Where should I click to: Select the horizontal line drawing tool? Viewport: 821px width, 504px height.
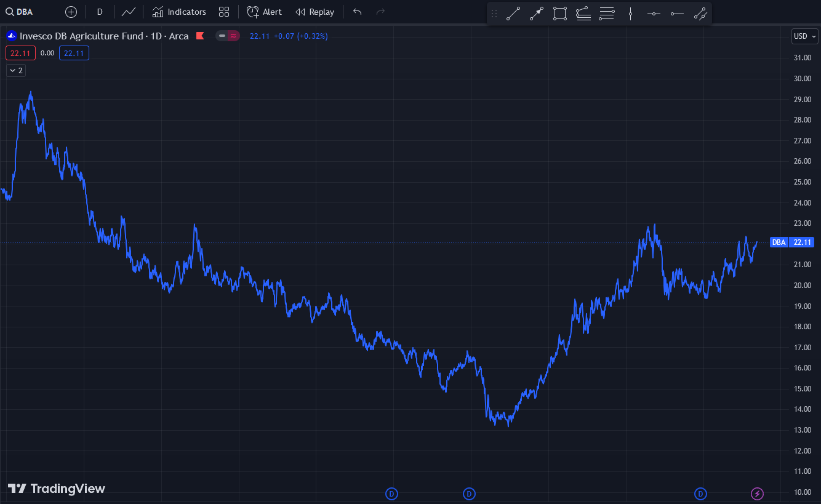(x=654, y=14)
